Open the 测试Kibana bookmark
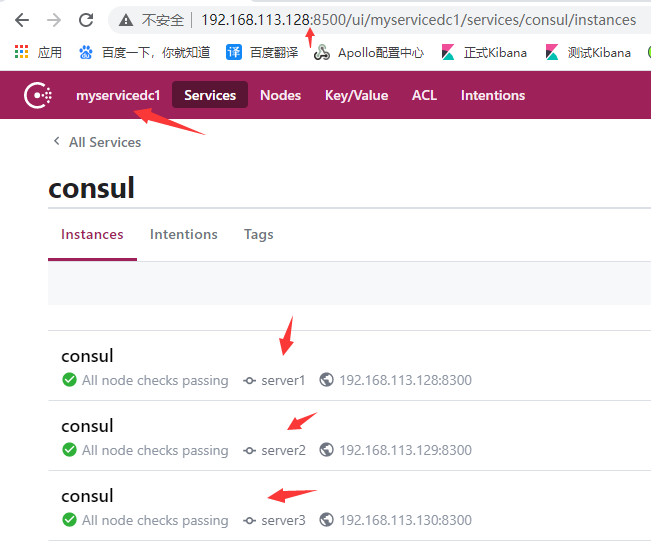Screen dimensions: 651x558 tap(588, 52)
